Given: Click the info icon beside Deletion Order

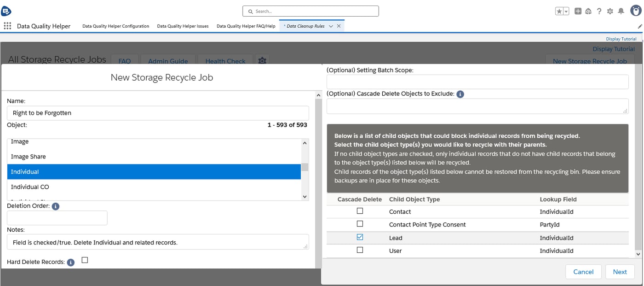Looking at the screenshot, I should point(56,206).
